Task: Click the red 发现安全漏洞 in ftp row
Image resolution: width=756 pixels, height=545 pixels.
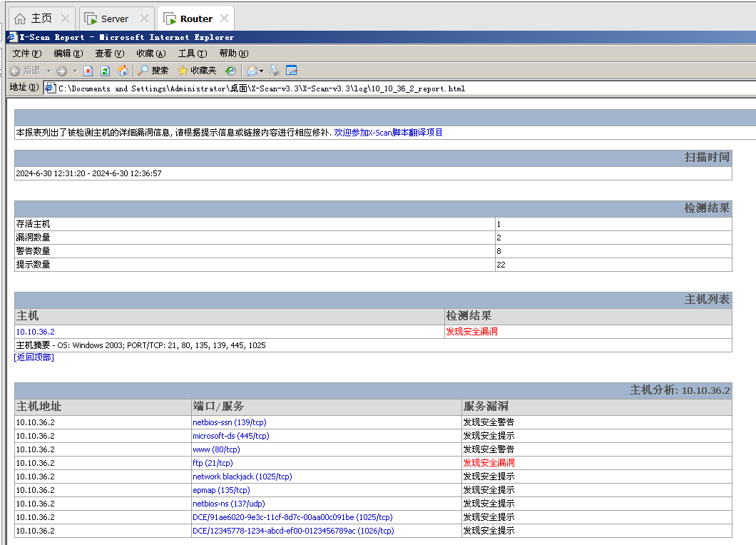Action: [x=489, y=462]
